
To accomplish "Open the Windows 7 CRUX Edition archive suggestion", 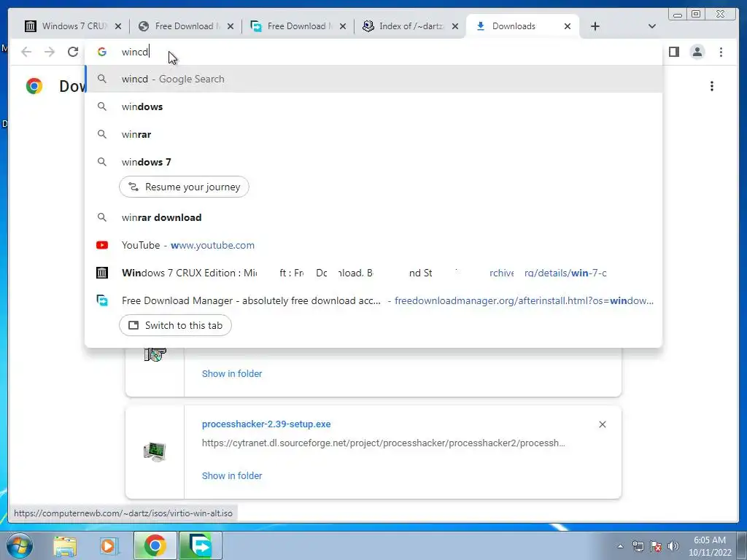I will coord(373,273).
